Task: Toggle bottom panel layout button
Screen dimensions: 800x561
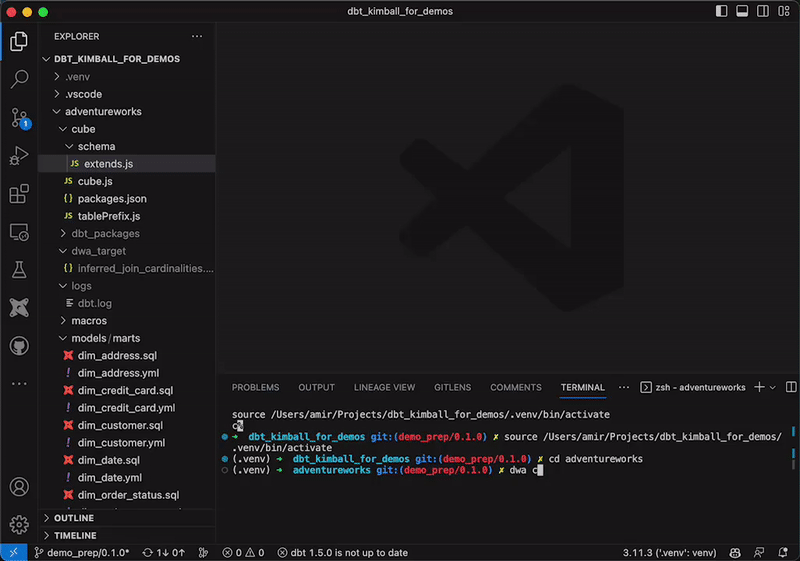Action: click(742, 11)
